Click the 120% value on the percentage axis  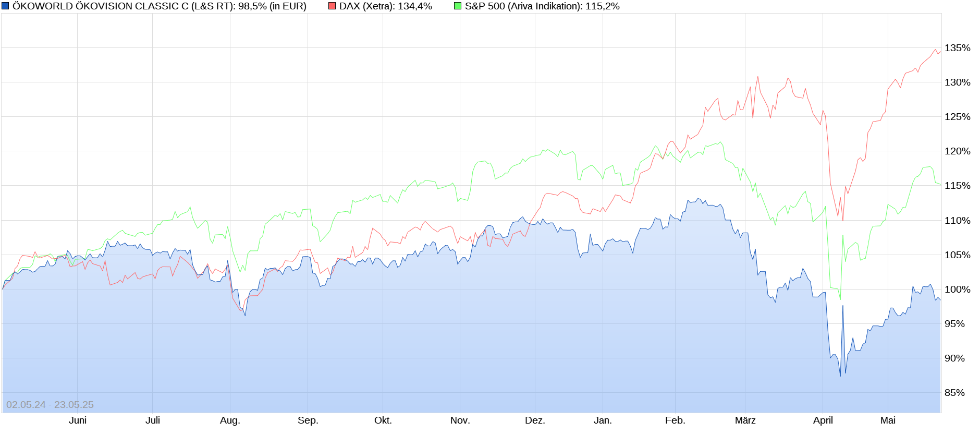pos(958,151)
